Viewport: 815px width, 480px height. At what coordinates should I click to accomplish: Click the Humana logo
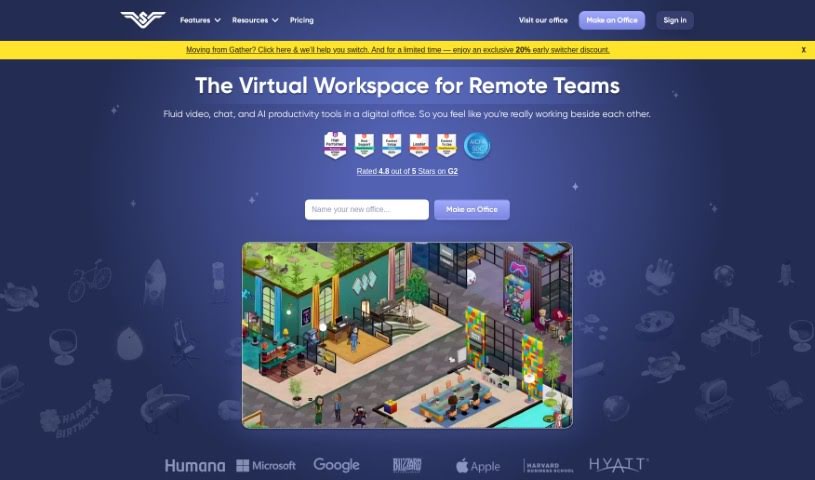coord(195,465)
